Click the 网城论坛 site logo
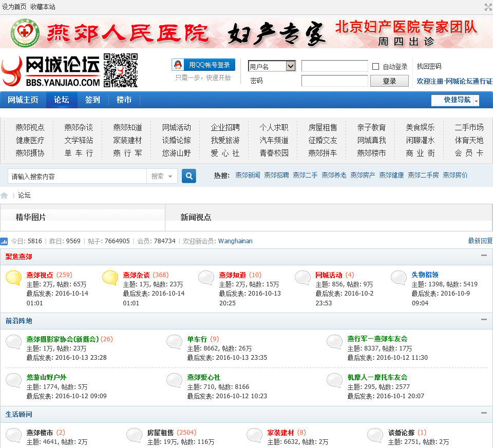The width and height of the screenshot is (493, 448). click(50, 71)
